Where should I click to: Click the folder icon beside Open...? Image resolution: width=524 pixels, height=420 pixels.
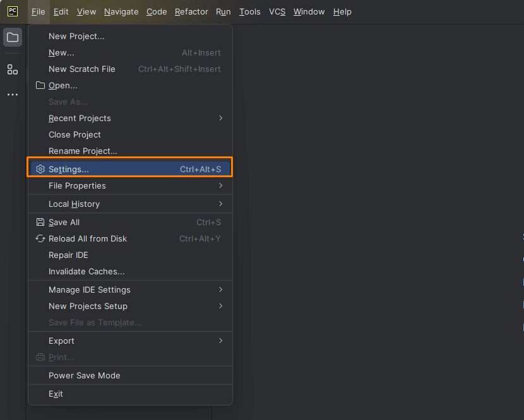pos(40,86)
